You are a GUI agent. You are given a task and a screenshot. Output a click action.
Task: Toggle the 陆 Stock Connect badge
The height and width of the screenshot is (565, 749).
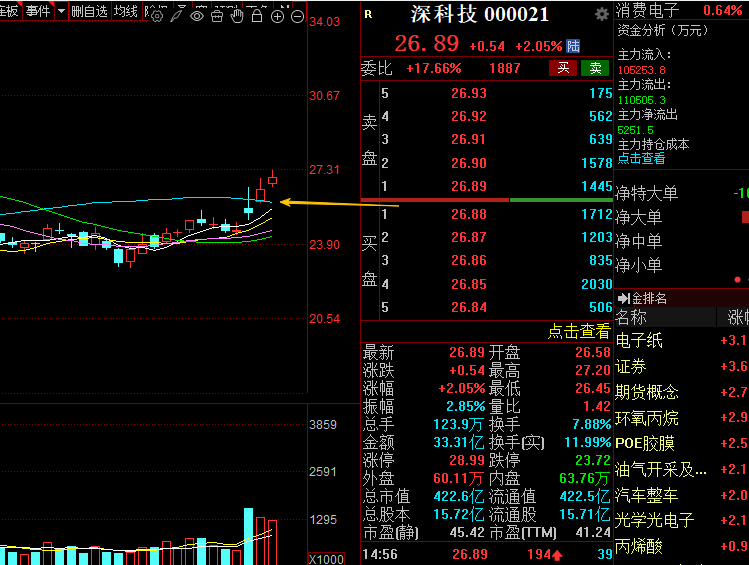tap(573, 45)
